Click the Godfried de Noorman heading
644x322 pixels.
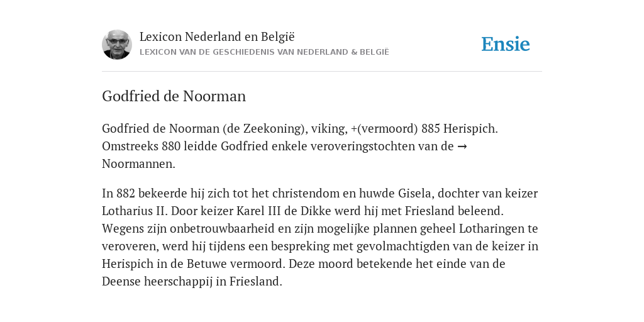[x=174, y=96]
